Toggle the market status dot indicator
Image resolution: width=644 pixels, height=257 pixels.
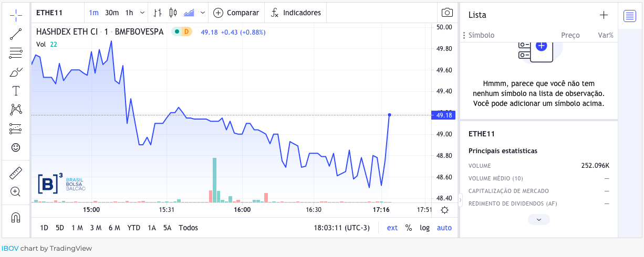(x=177, y=32)
